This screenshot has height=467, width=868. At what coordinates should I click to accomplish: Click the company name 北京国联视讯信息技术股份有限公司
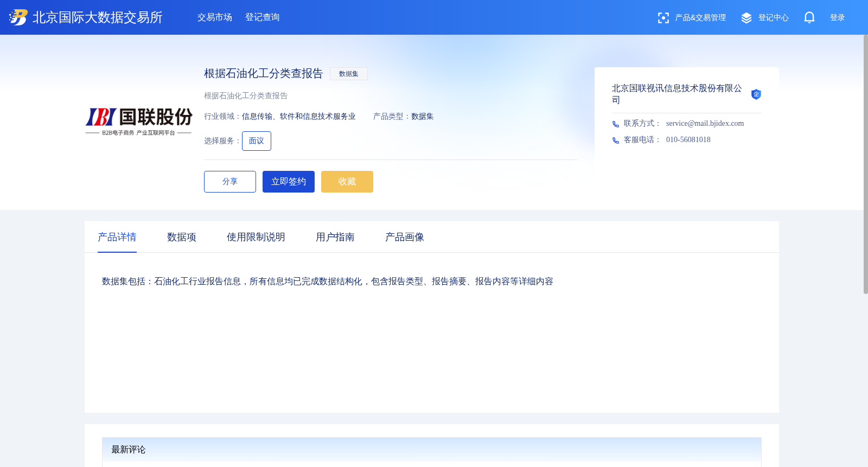pos(677,94)
